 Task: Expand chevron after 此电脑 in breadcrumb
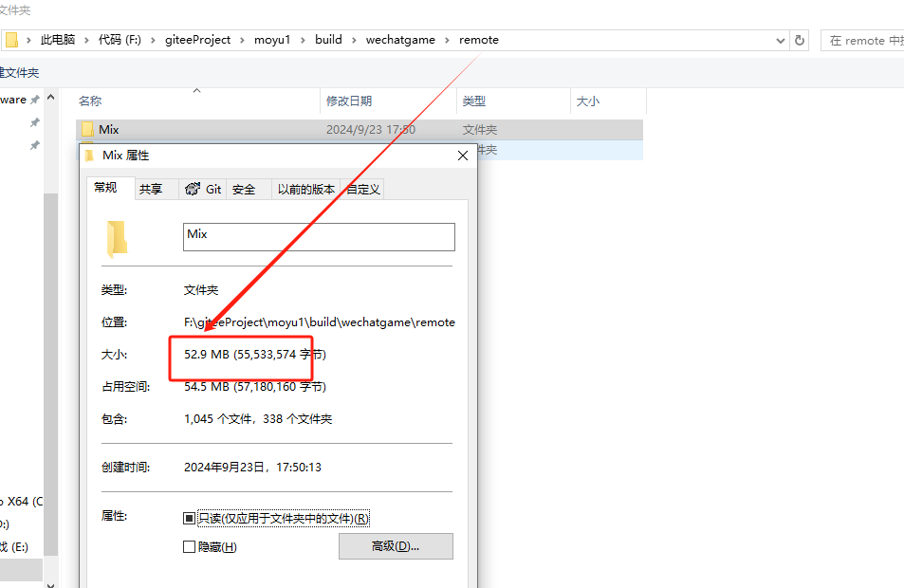coord(86,41)
